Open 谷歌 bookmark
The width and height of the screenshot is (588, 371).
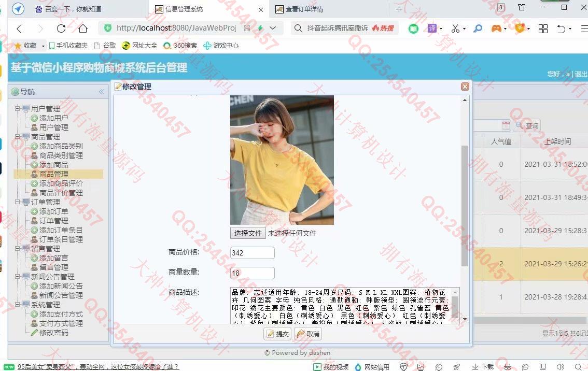105,46
